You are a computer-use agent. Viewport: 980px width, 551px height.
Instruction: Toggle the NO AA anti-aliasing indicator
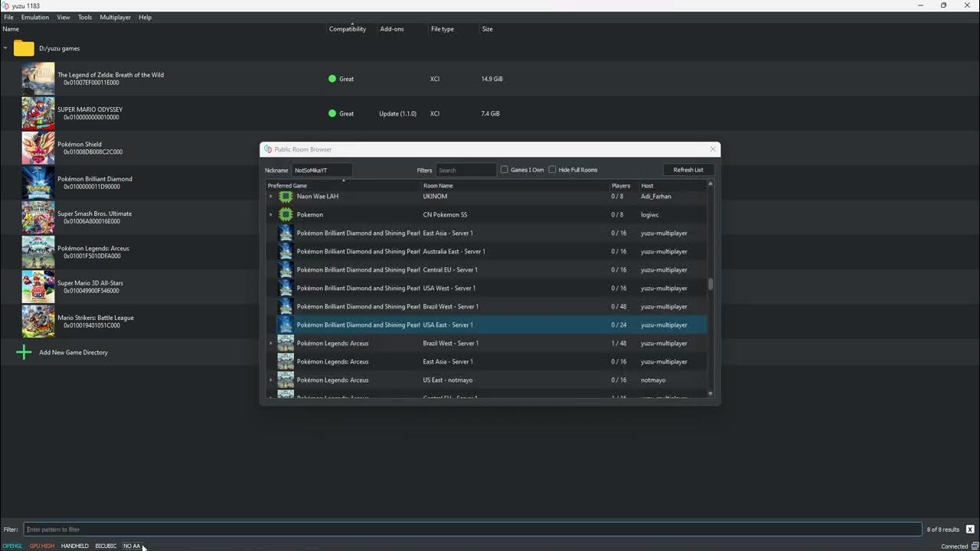(132, 546)
